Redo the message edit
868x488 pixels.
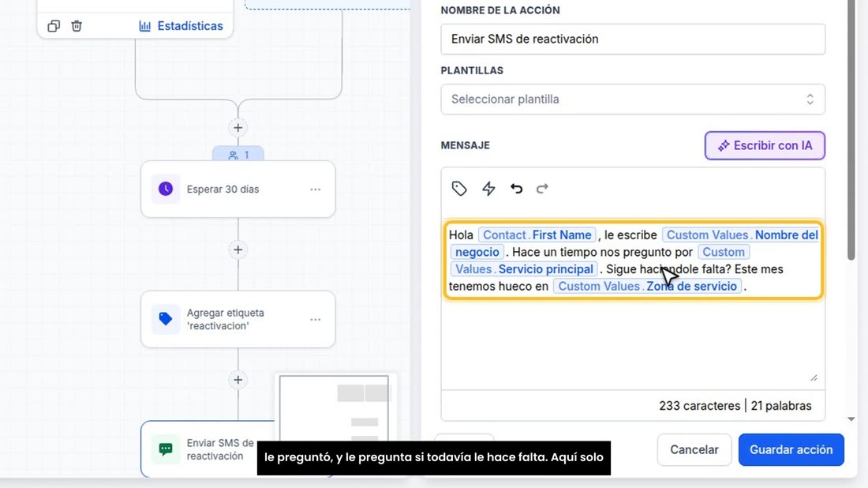pos(543,189)
